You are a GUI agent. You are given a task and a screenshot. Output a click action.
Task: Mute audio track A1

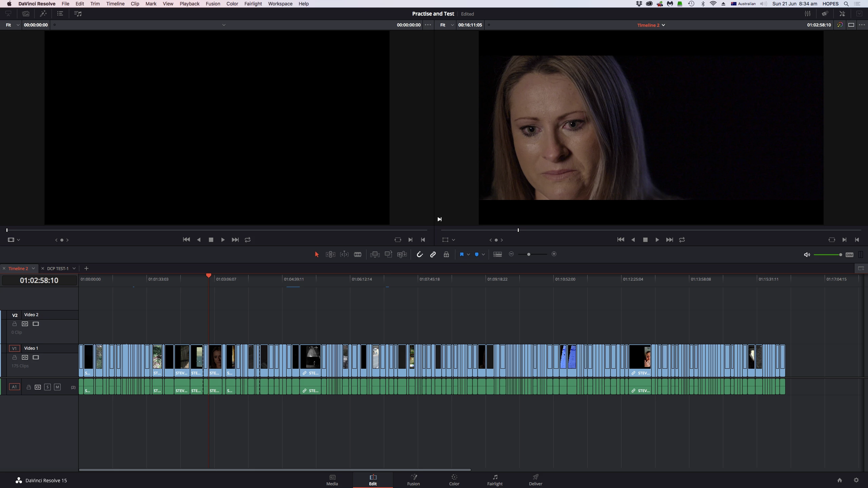[x=57, y=387]
